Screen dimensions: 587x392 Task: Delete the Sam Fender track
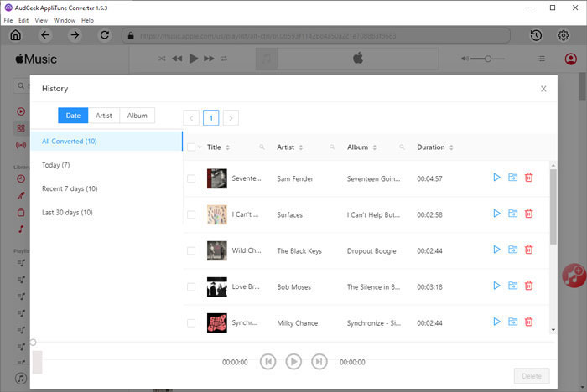[528, 178]
